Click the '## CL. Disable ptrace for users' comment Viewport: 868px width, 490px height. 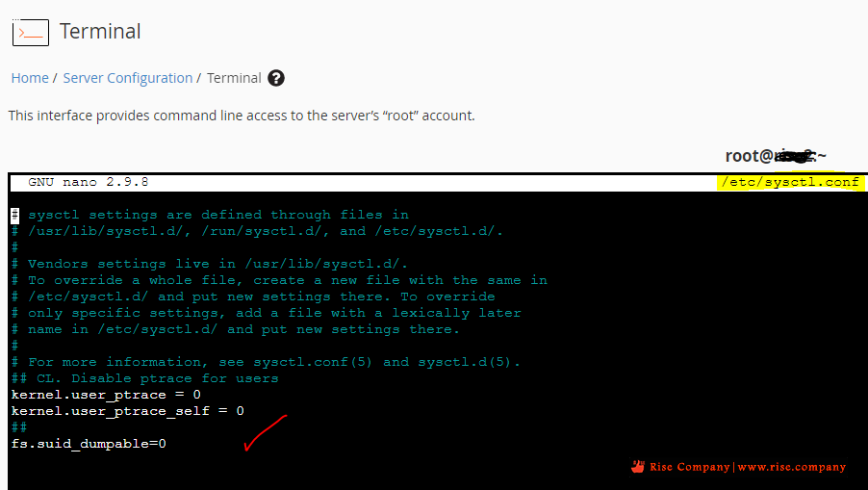[144, 378]
